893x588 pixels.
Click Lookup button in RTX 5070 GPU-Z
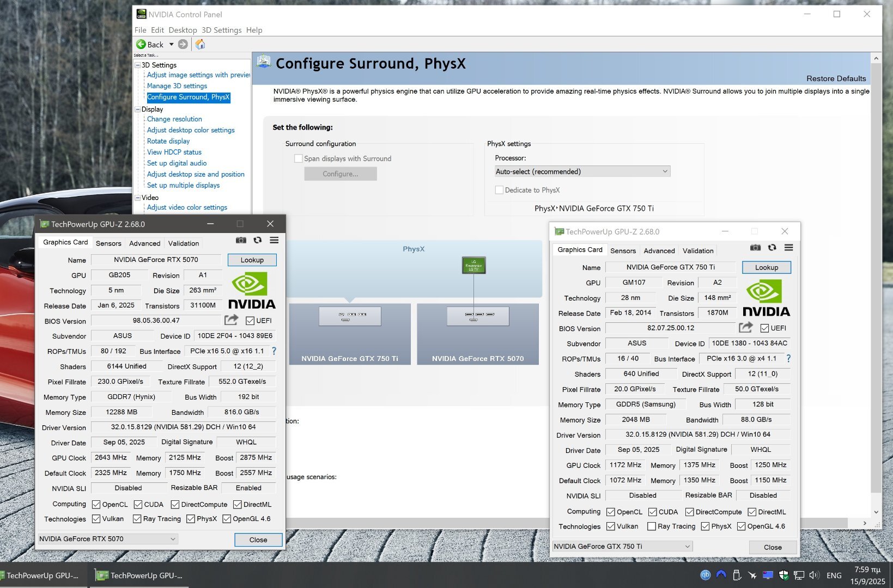coord(252,260)
